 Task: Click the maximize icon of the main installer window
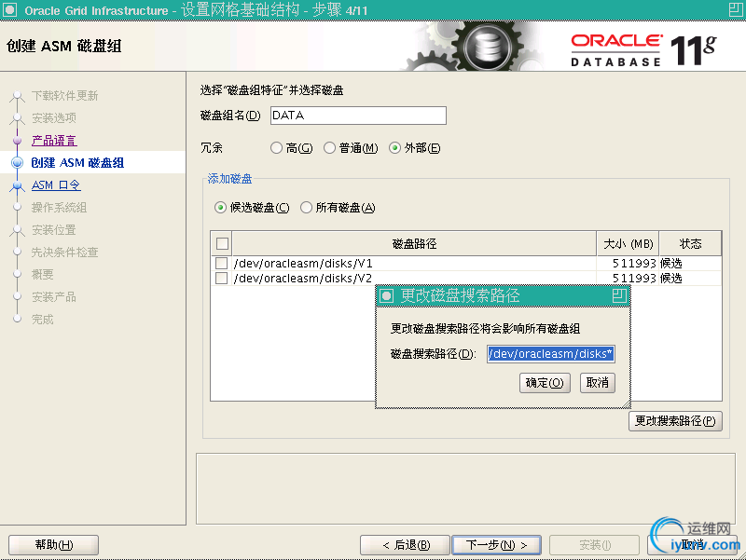(x=736, y=9)
